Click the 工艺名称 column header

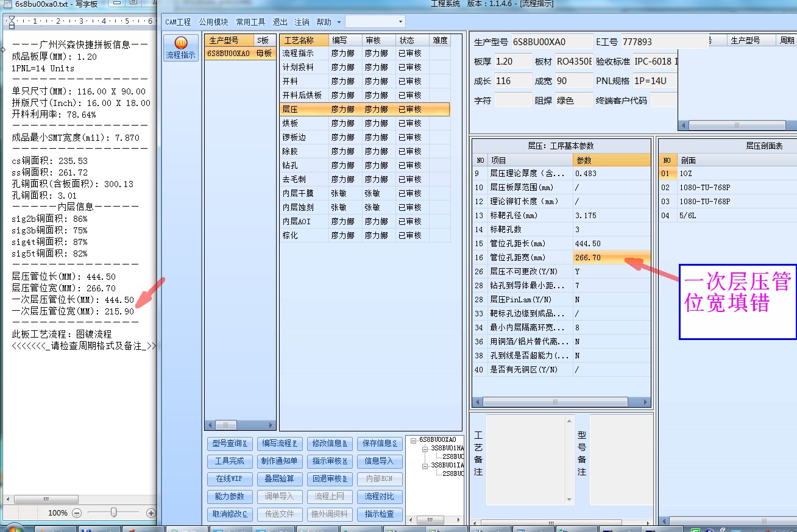tap(305, 40)
